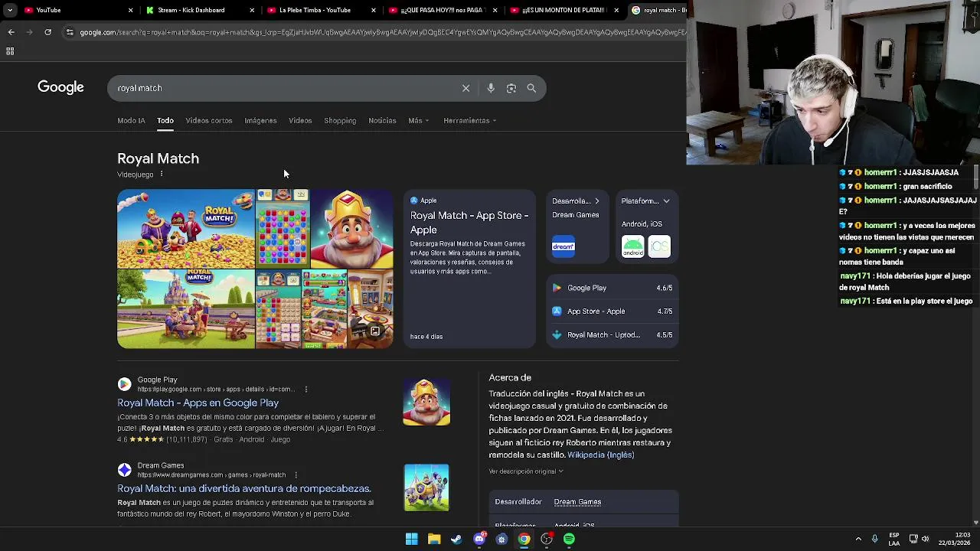
Task: Select the Modo IA search filter
Action: (131, 121)
